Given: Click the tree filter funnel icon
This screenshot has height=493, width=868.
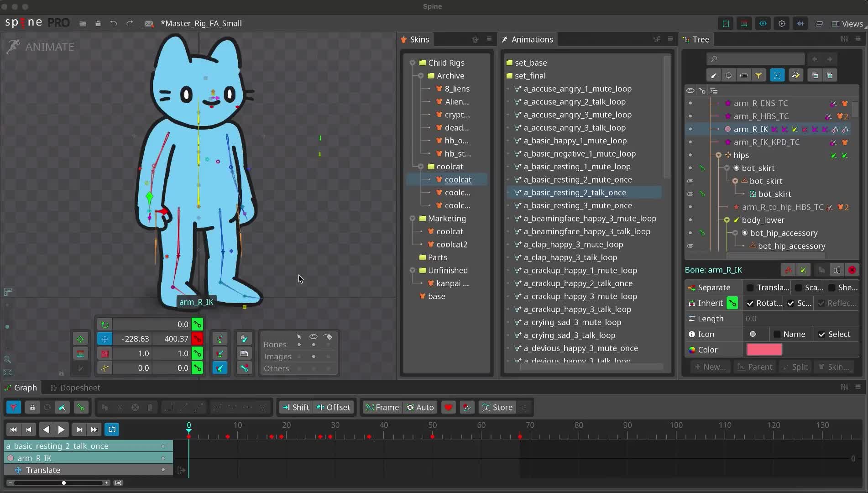Looking at the screenshot, I should coord(758,75).
